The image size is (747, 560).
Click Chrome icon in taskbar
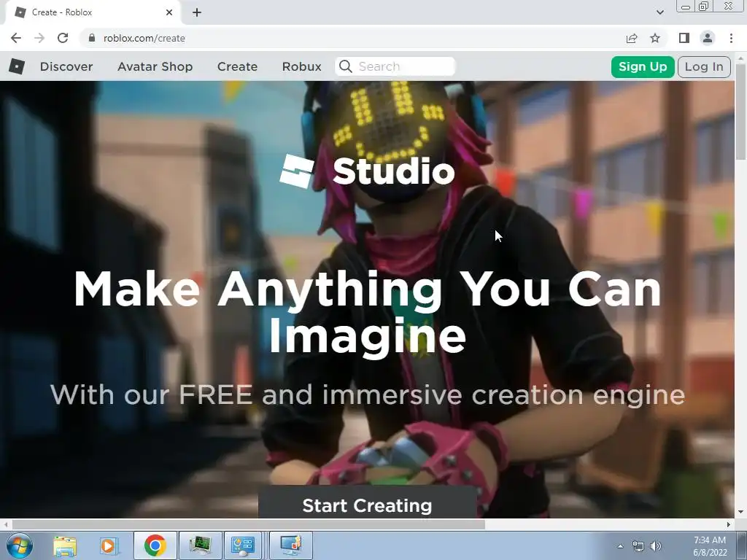coord(155,545)
